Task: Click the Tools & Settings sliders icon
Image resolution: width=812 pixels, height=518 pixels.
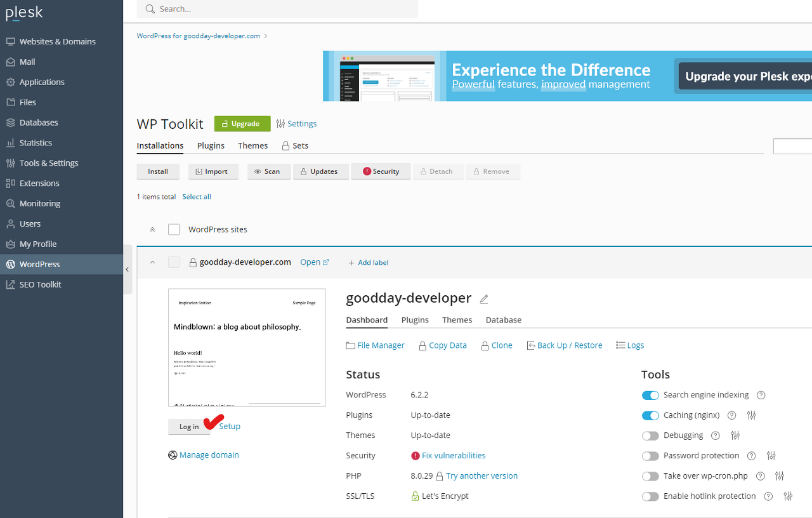Action: 10,163
